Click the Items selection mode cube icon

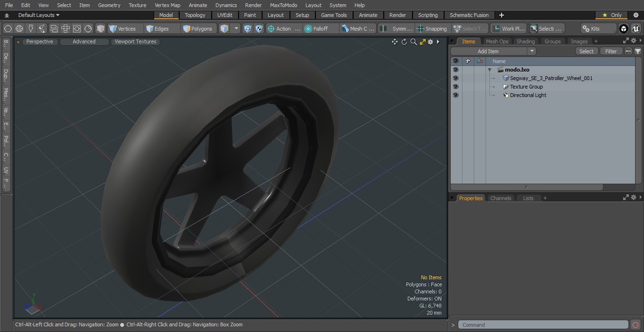coord(224,29)
